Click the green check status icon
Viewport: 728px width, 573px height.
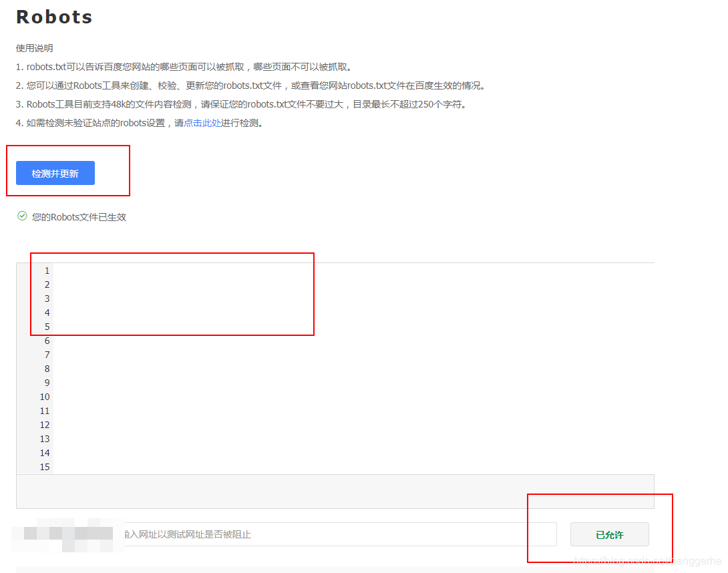point(22,216)
